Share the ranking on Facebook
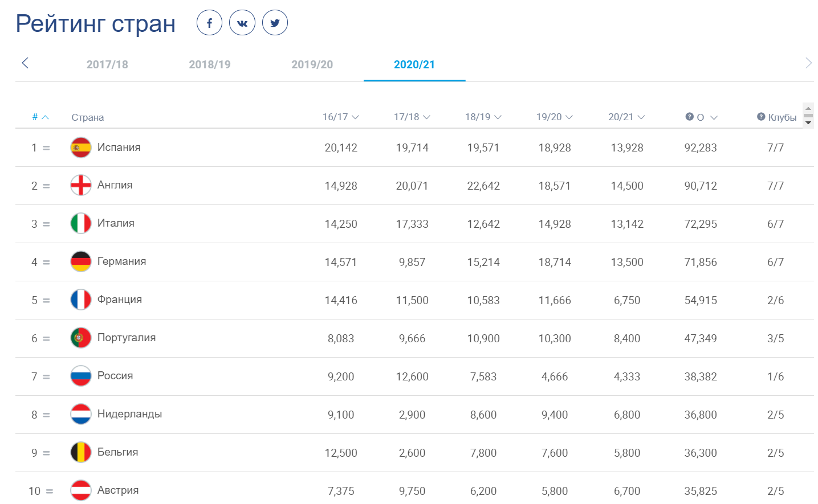Screen dimensions: 818x504 [x=209, y=23]
